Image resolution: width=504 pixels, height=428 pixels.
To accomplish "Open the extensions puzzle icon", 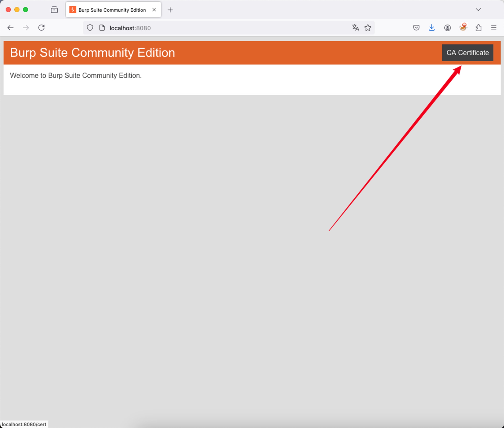I will point(478,28).
